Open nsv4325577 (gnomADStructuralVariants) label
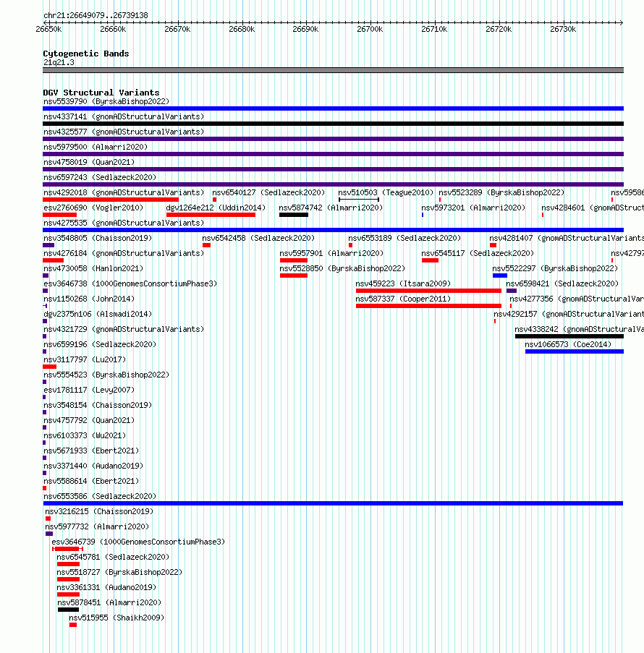The height and width of the screenshot is (653, 644). (x=124, y=132)
